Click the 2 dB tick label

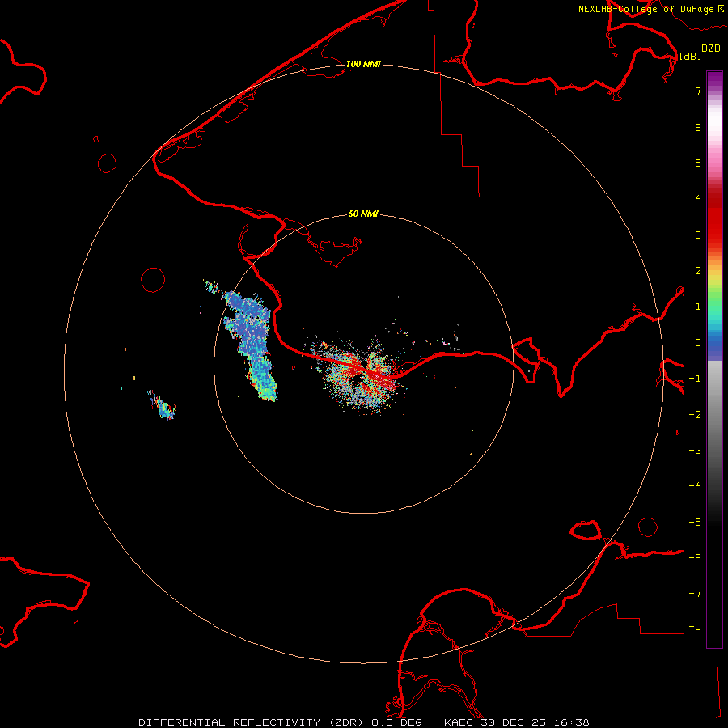pos(698,271)
